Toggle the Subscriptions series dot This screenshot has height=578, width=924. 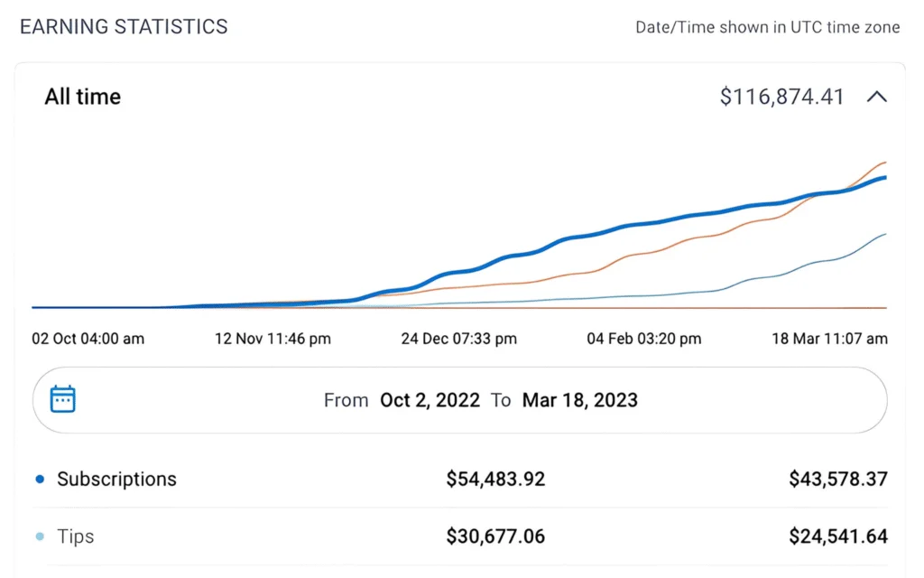[40, 480]
